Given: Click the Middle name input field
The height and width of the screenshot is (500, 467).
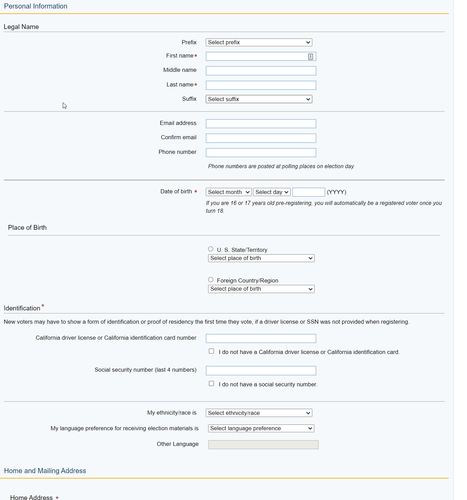Looking at the screenshot, I should [x=261, y=71].
